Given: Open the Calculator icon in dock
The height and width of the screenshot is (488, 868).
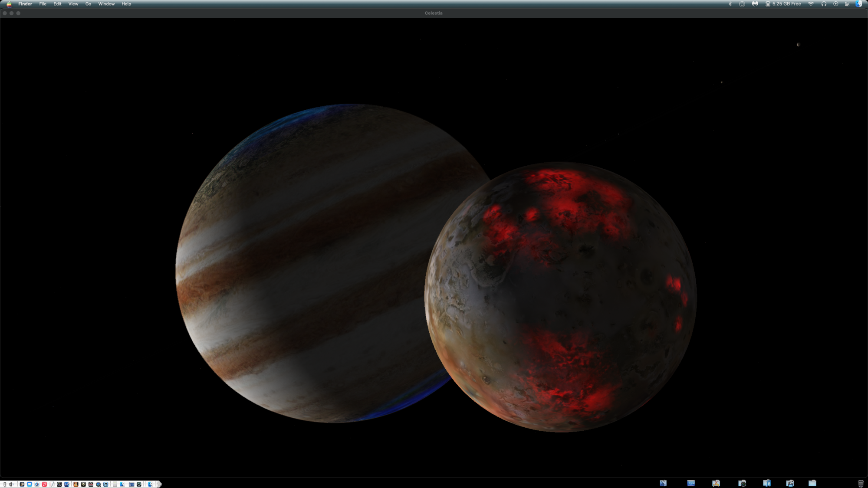Looking at the screenshot, I should pyautogui.click(x=115, y=484).
